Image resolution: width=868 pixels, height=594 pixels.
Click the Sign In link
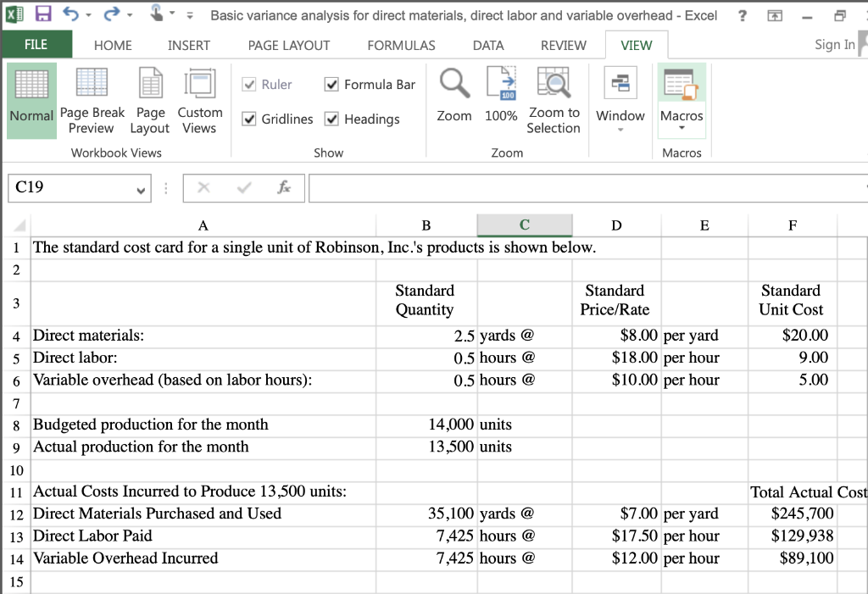[835, 44]
